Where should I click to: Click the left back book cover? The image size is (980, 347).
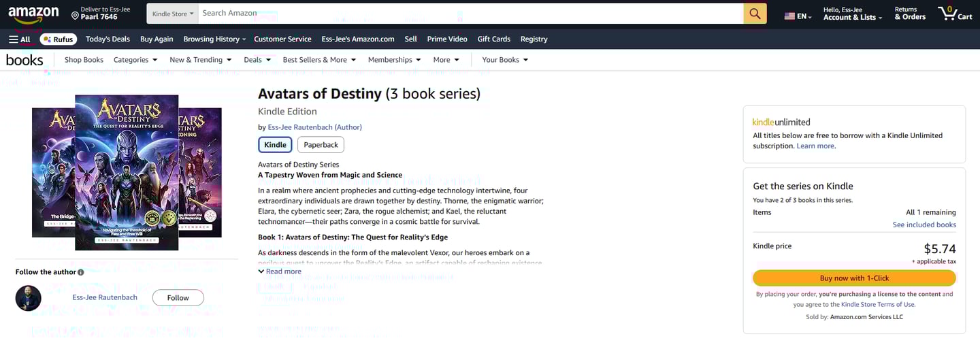pos(53,173)
